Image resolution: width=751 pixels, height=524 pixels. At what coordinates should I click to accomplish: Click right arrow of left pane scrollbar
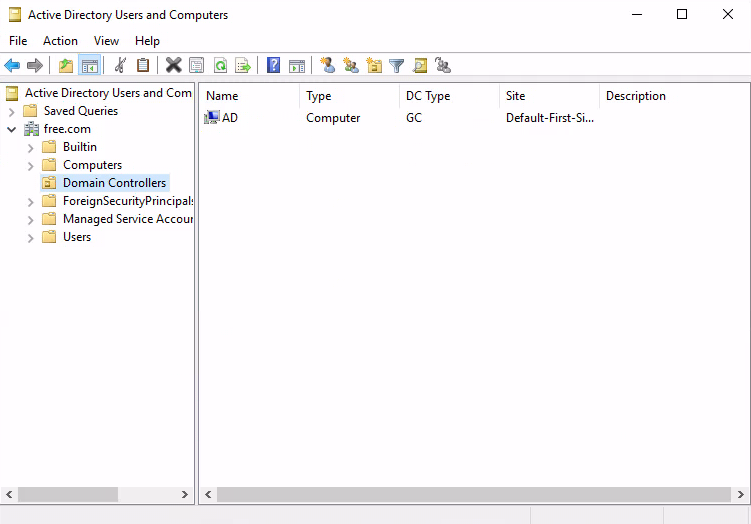tap(184, 494)
